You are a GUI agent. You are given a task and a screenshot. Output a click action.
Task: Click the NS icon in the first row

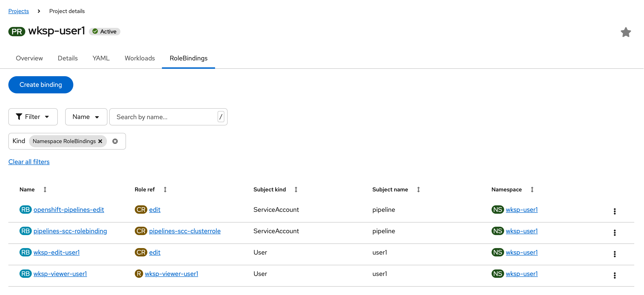pyautogui.click(x=498, y=210)
